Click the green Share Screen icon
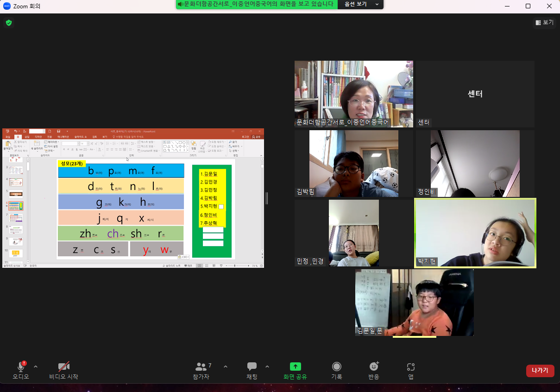The width and height of the screenshot is (560, 392). pyautogui.click(x=295, y=367)
